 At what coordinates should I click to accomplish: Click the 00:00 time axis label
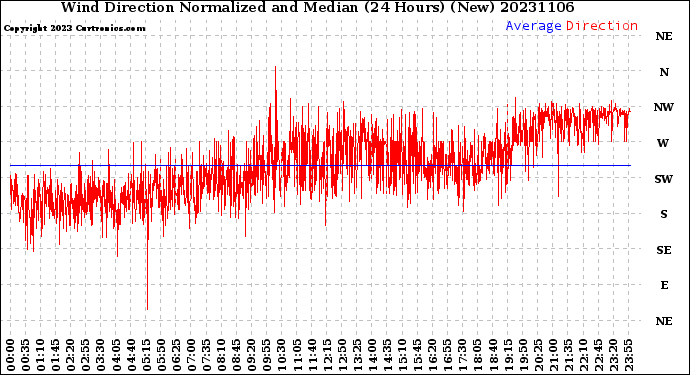[11, 355]
